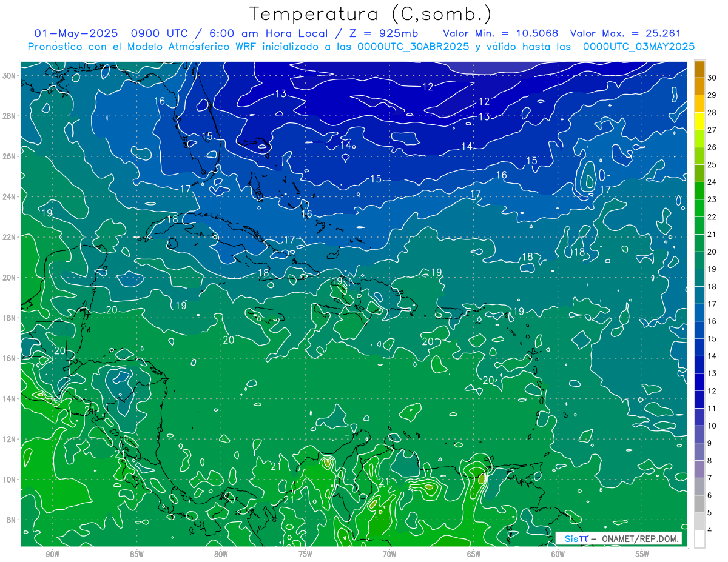Viewport: 728px width, 562px height.
Task: Click the '8' label on the color scale
Action: pyautogui.click(x=710, y=461)
